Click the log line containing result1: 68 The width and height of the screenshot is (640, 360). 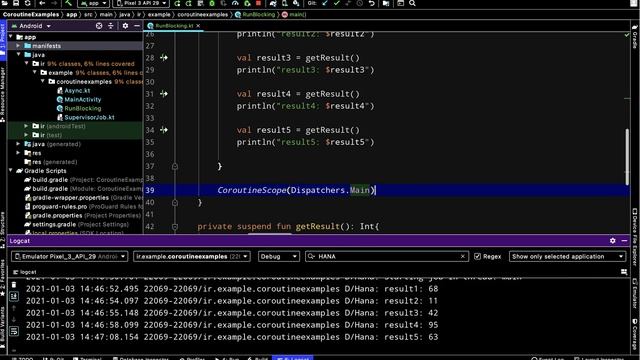[232, 289]
